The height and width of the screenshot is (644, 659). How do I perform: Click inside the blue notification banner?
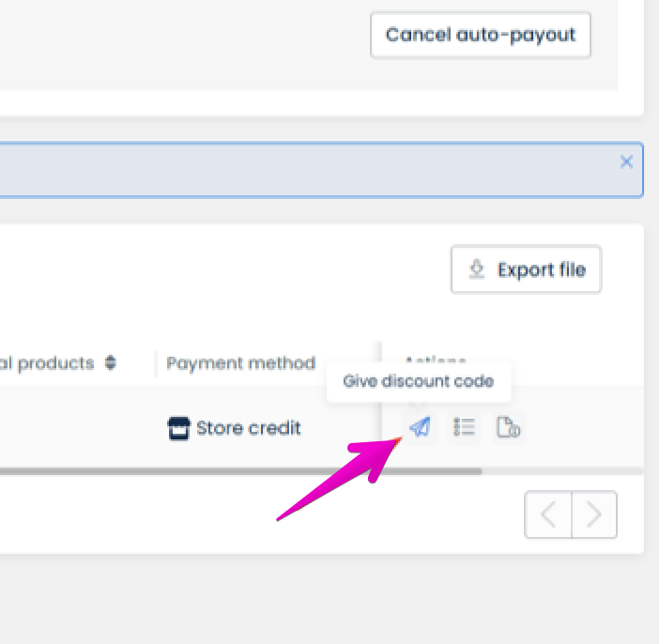pos(311,170)
